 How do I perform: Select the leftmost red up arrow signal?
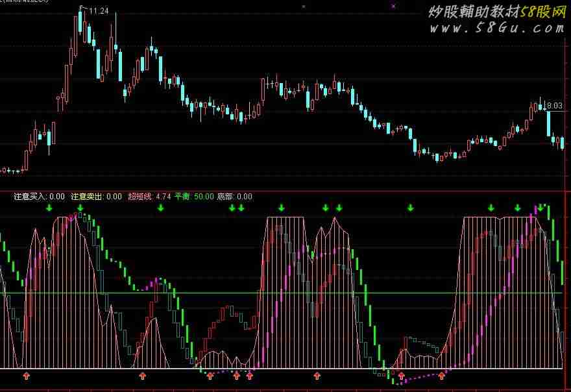(x=27, y=376)
